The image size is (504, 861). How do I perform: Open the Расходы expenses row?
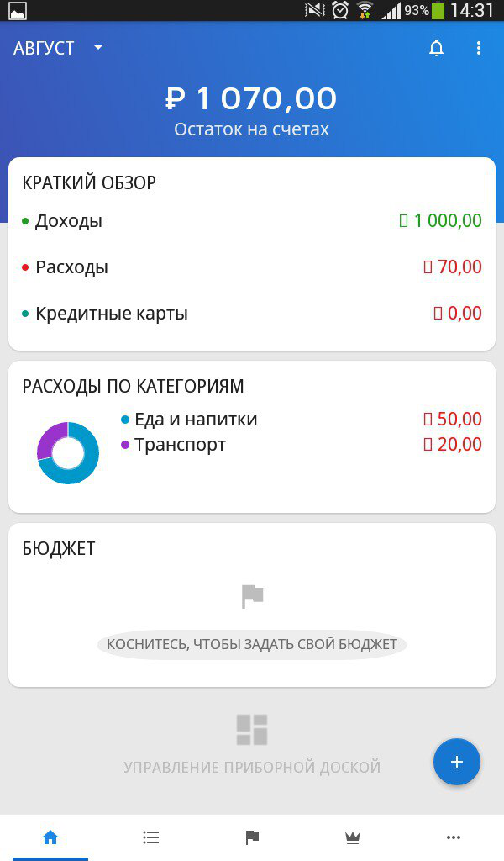click(x=252, y=267)
